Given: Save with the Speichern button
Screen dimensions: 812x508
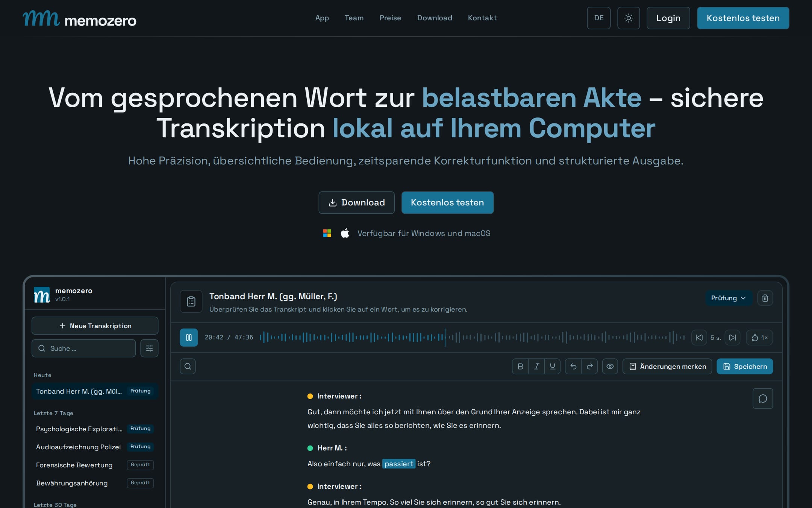Looking at the screenshot, I should pos(745,366).
